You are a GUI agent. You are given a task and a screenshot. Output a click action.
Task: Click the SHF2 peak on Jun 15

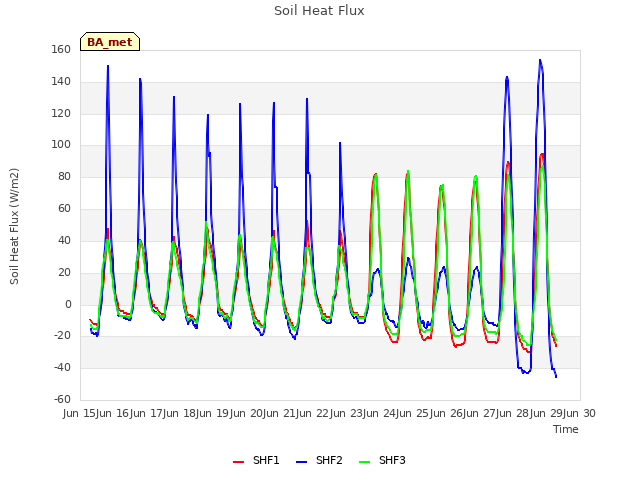(108, 66)
